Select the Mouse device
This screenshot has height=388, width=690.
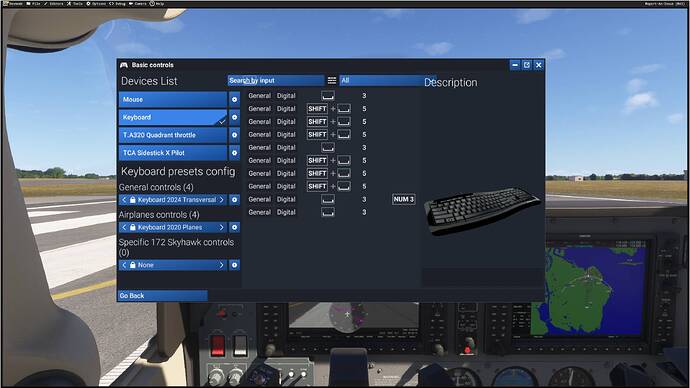pyautogui.click(x=173, y=99)
